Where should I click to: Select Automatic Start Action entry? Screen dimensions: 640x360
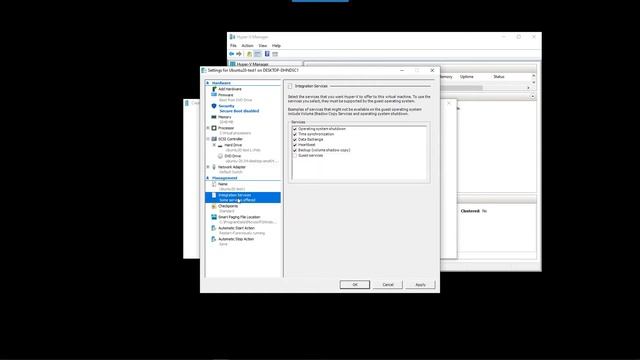[236, 228]
